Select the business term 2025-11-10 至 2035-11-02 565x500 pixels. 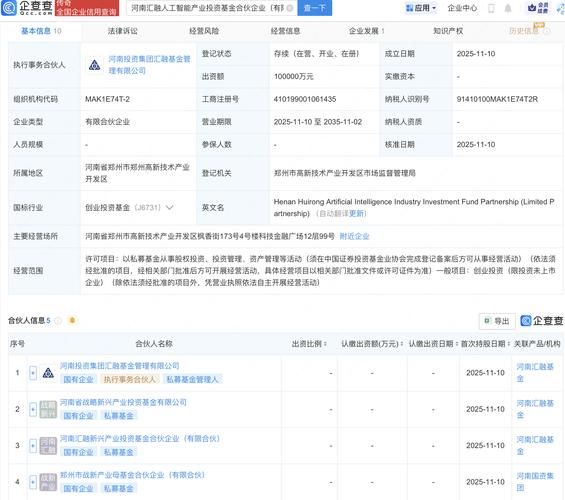point(317,122)
